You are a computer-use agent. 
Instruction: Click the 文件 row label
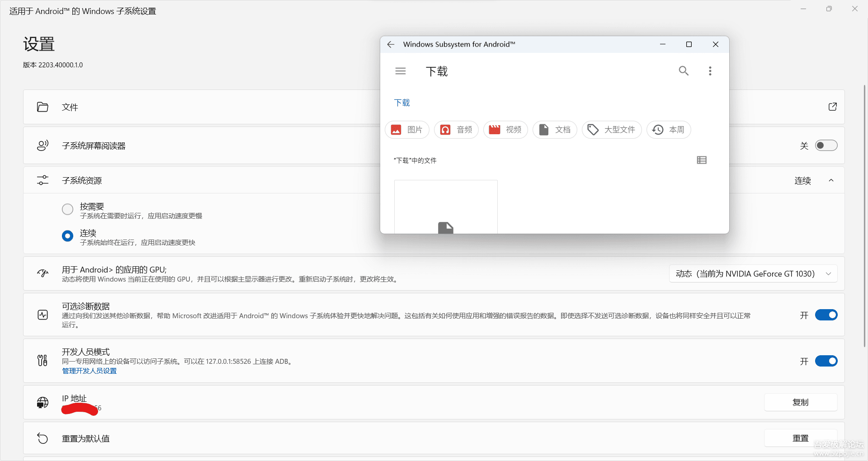(x=70, y=107)
